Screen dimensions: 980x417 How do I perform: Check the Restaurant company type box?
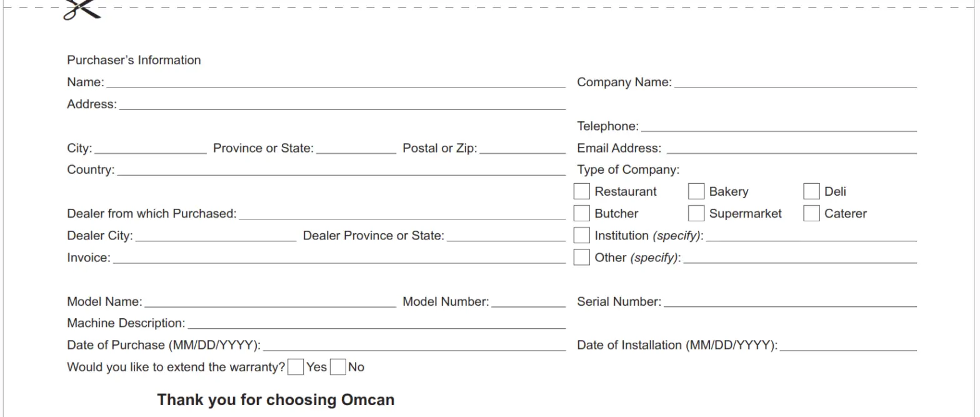pyautogui.click(x=581, y=191)
